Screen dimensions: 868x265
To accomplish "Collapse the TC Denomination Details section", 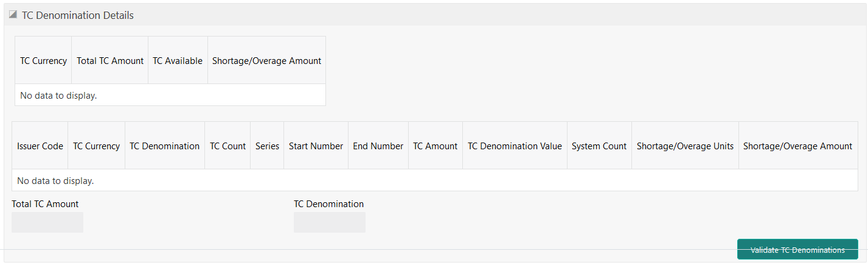I will point(12,15).
